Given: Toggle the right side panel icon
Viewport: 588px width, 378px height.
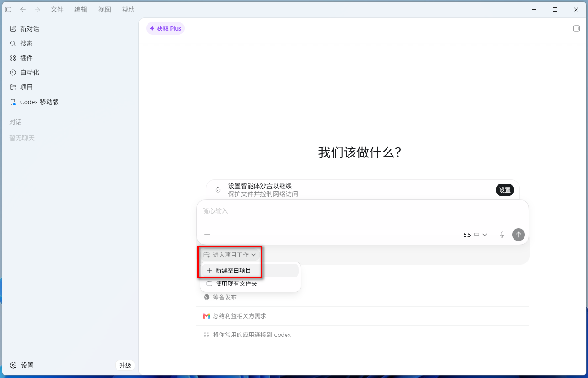Looking at the screenshot, I should click(x=577, y=28).
